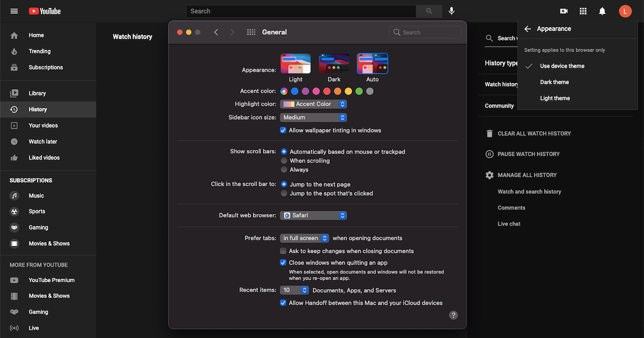Open the YouTube apps grid

coord(582,11)
